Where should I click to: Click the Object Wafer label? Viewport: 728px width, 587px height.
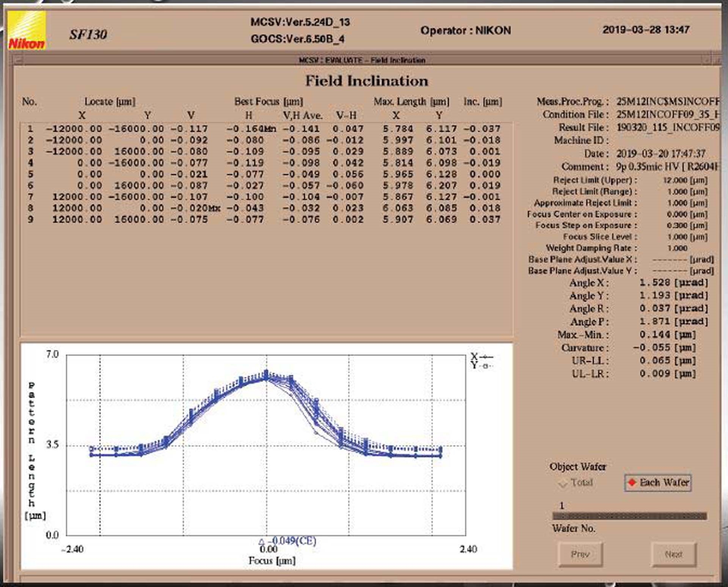[x=578, y=467]
